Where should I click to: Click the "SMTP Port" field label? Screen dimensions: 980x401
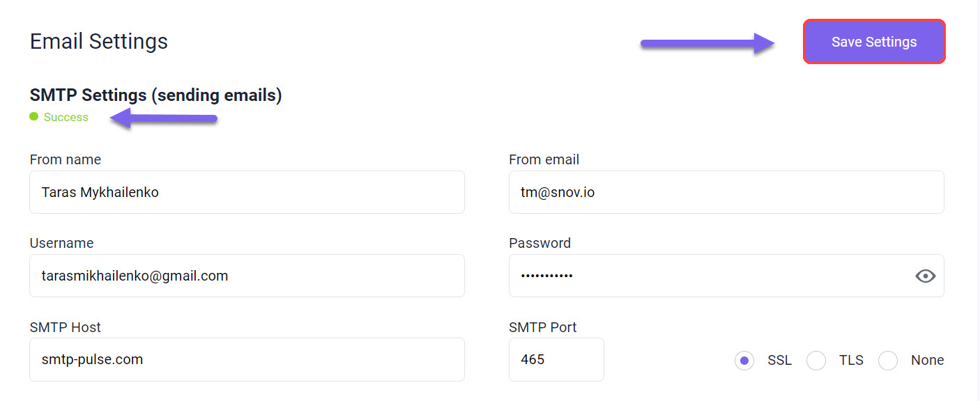[543, 327]
